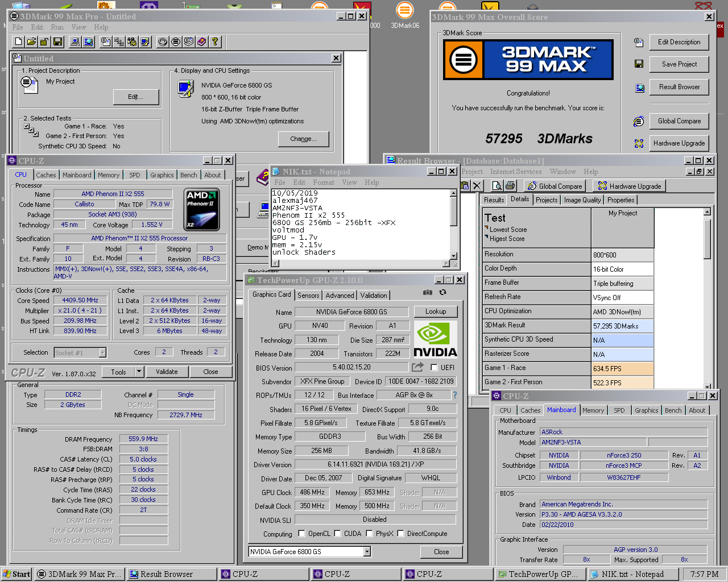The height and width of the screenshot is (582, 728).
Task: Open the GPU selection dropdown in GPU-Z
Action: coord(367,551)
